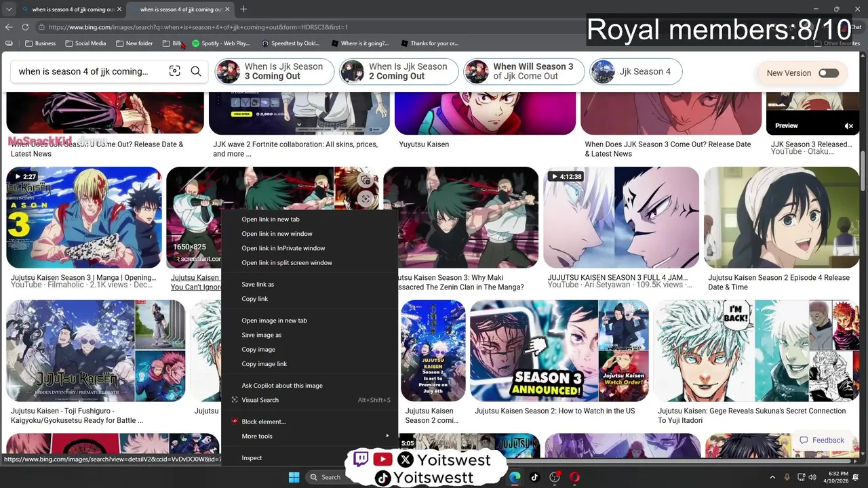Open the TikTok app in the taskbar
This screenshot has width=868, height=488.
point(534,477)
